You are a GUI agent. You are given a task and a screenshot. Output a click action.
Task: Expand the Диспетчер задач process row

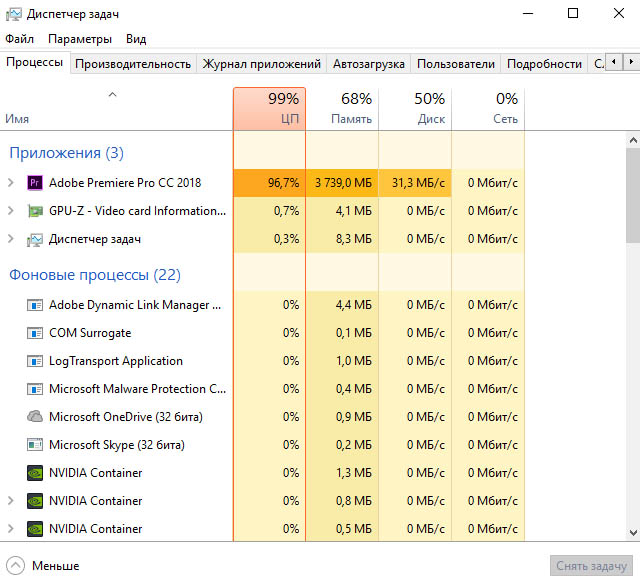pos(11,239)
